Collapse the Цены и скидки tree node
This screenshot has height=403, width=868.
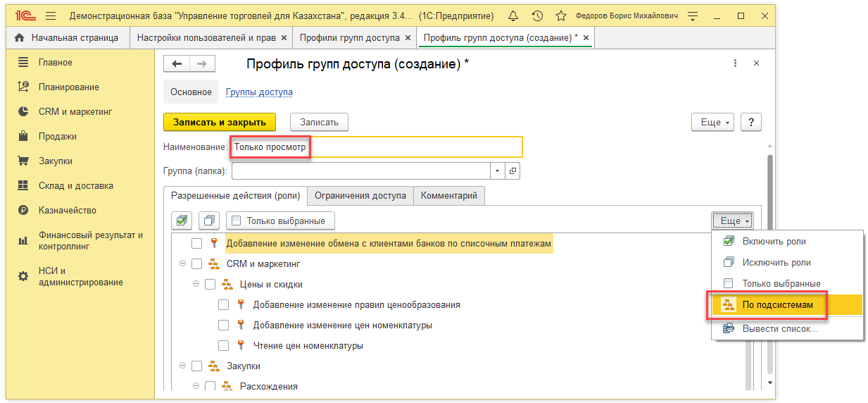(196, 285)
